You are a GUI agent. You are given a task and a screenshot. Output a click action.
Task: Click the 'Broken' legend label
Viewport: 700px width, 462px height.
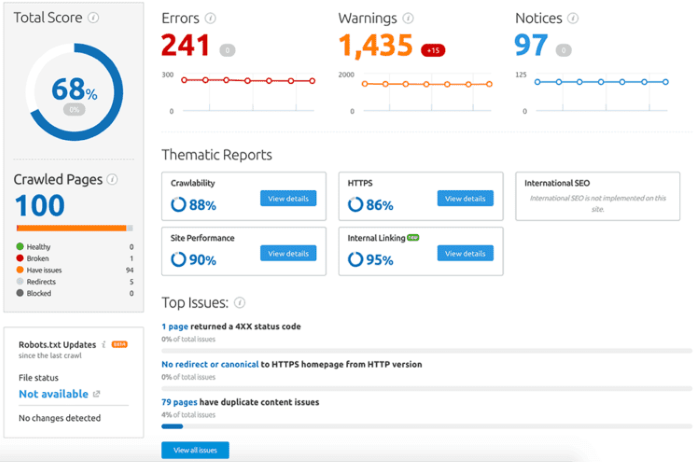coord(38,258)
